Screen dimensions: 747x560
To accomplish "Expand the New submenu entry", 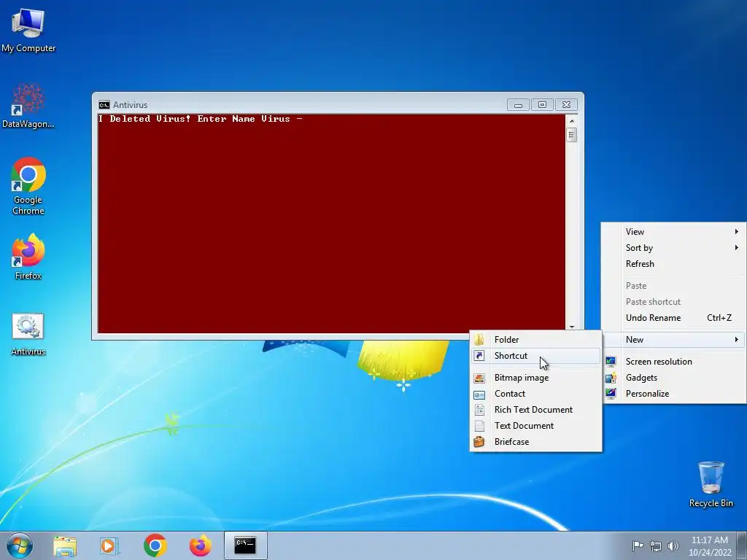I will pyautogui.click(x=673, y=340).
